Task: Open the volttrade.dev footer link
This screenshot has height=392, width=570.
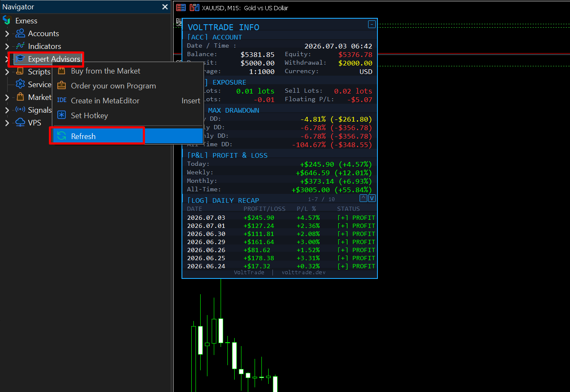Action: coord(303,272)
